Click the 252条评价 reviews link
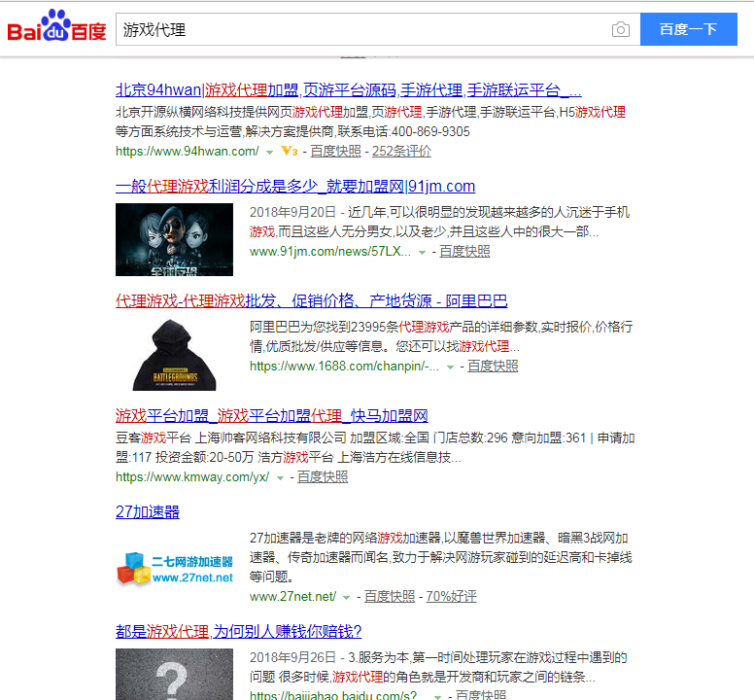The height and width of the screenshot is (700, 754). [x=401, y=152]
